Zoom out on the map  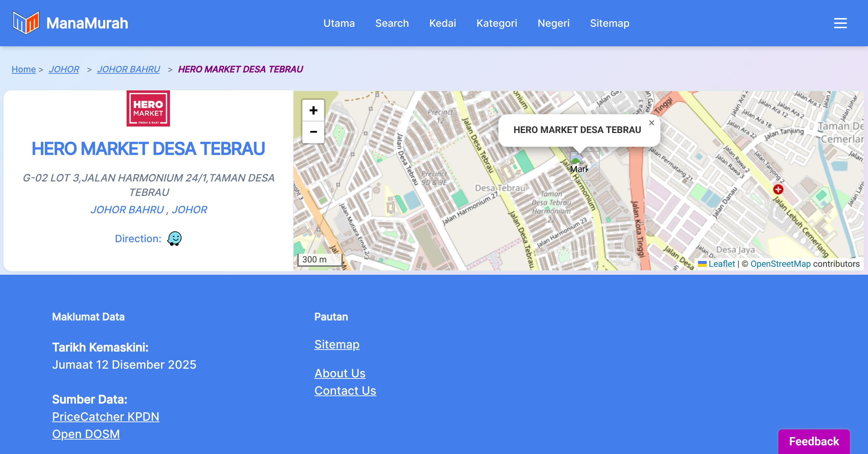pos(313,132)
